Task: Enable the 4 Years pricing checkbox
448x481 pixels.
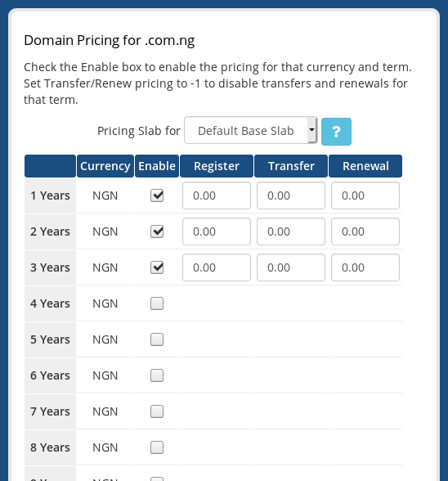Action: point(157,303)
